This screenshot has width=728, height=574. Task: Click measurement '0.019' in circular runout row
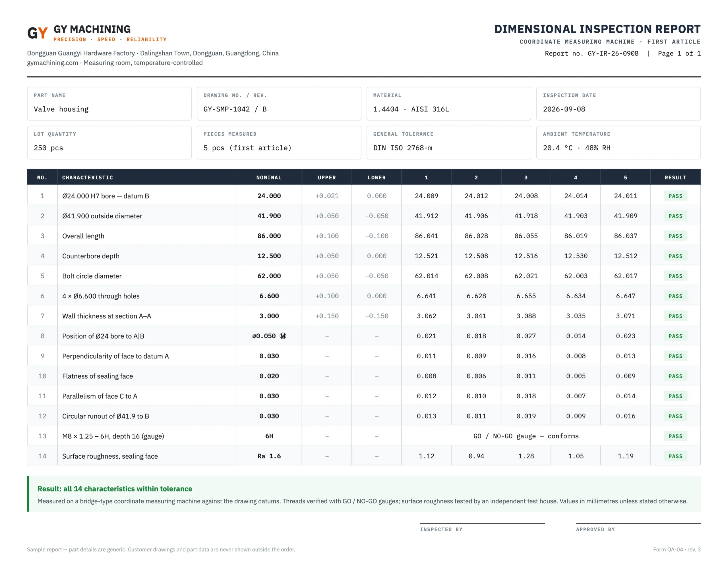point(526,416)
